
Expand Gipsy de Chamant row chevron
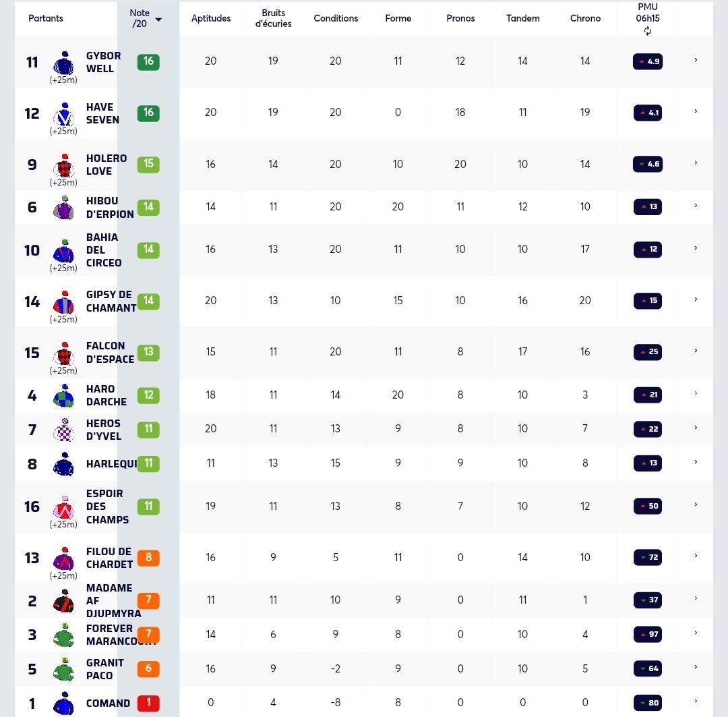tap(696, 299)
